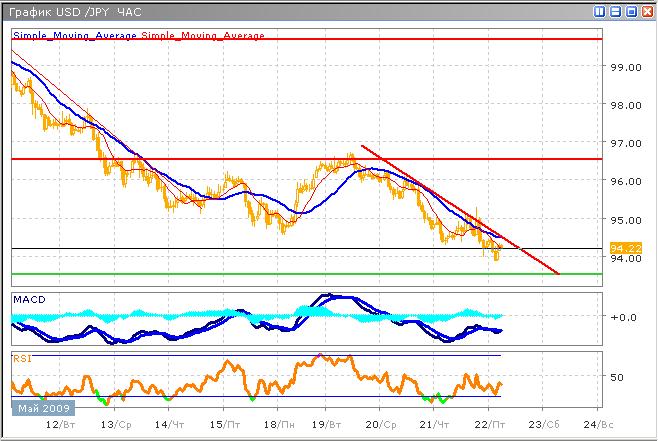Screen dimensions: 658x441
Task: Click the 50 level RSI scale label
Action: click(616, 377)
